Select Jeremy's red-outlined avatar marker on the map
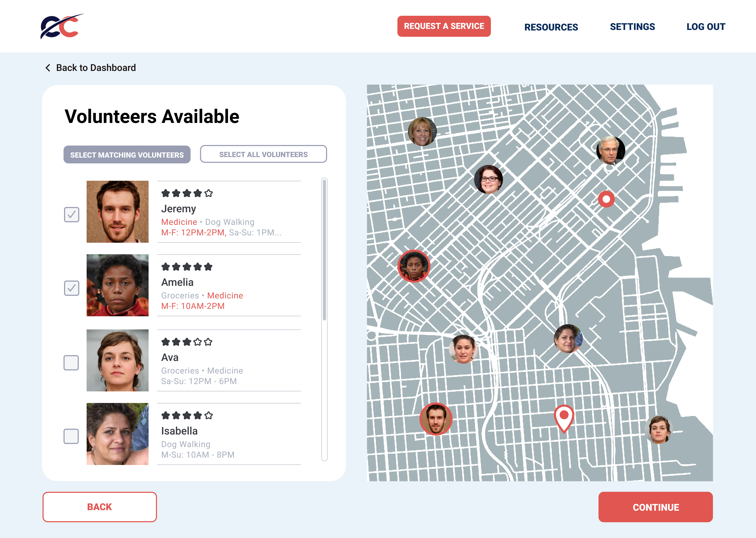The image size is (756, 538). coord(436,419)
